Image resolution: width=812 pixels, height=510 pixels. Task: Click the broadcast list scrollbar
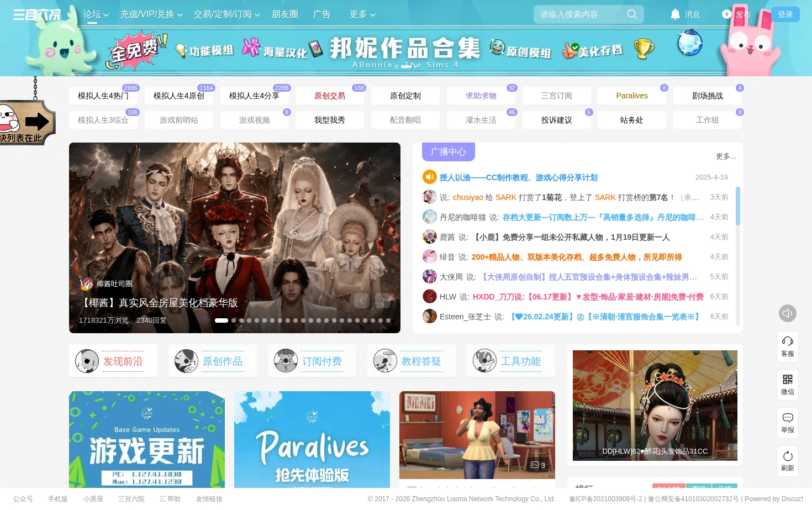[738, 206]
